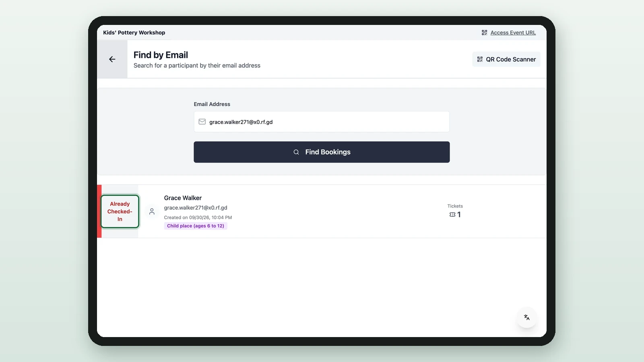
Task: Focus the Email Address input field
Action: (322, 122)
